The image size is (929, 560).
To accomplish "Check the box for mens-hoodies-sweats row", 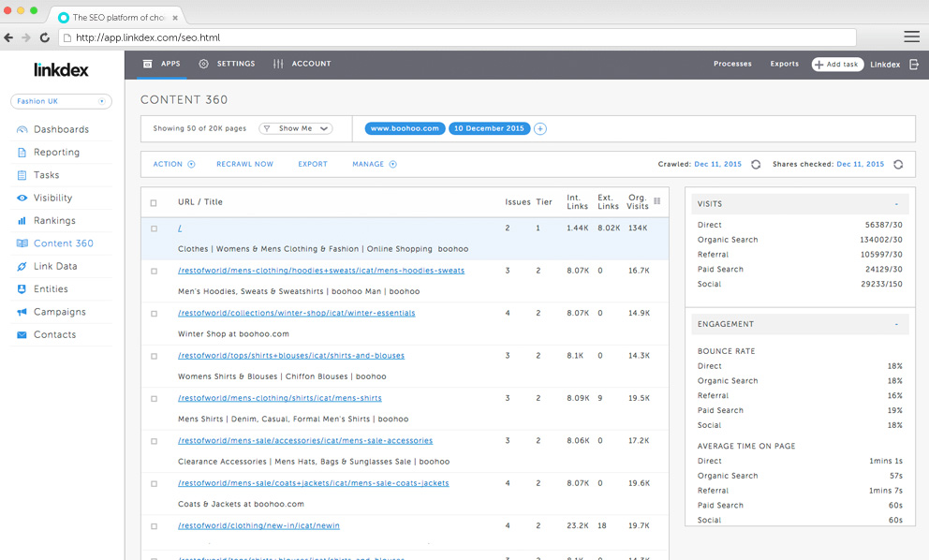I will (x=154, y=271).
